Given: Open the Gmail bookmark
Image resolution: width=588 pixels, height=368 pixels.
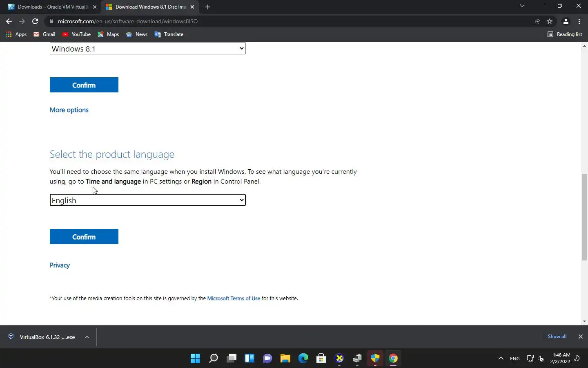Looking at the screenshot, I should [x=45, y=34].
